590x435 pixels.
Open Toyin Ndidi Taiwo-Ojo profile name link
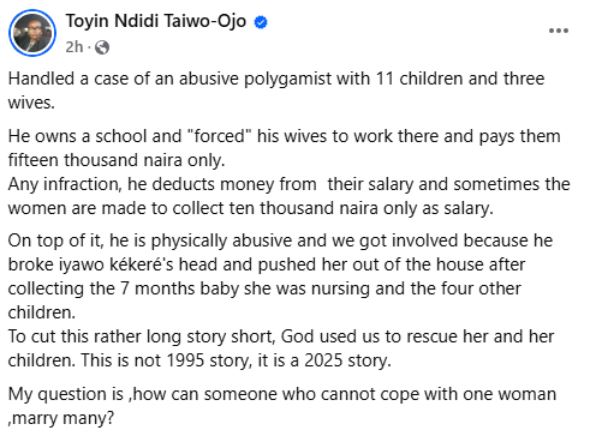coord(156,21)
